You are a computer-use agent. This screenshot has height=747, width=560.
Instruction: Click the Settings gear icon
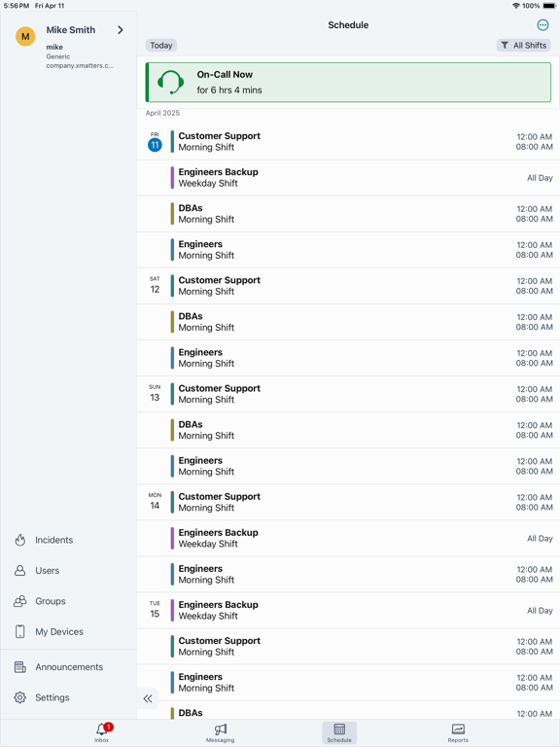click(20, 697)
